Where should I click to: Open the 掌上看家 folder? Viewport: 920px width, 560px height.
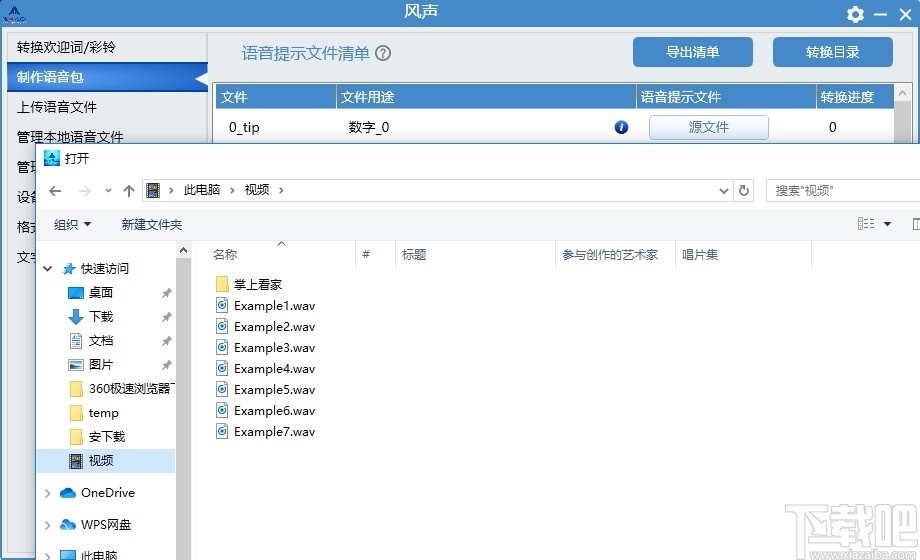pos(249,285)
